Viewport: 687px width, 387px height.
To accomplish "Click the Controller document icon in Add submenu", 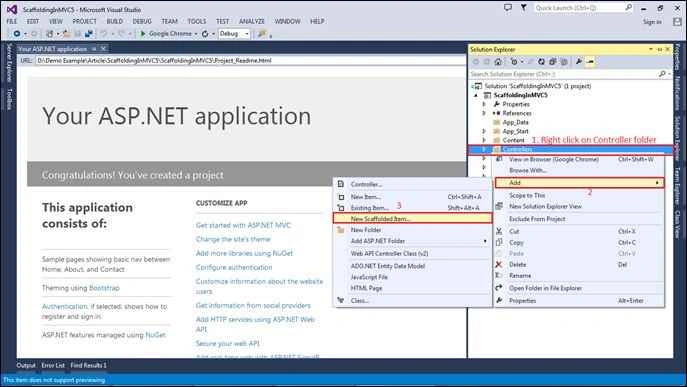I will [341, 184].
